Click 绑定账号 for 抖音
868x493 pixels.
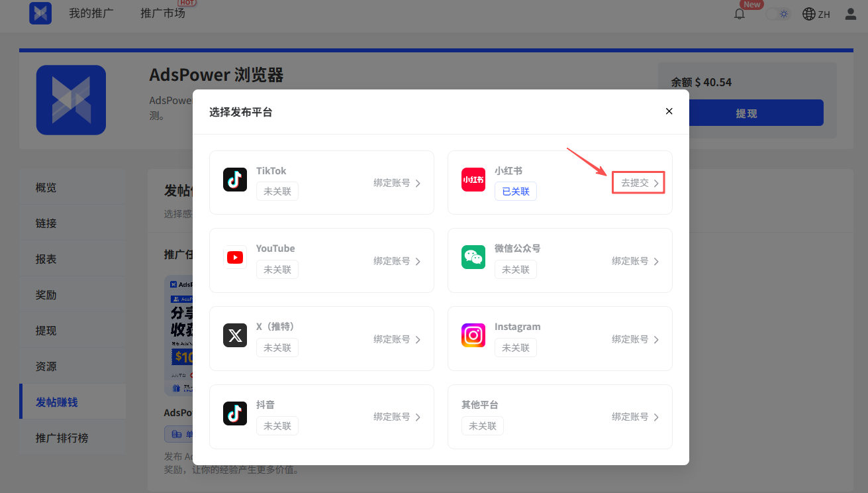click(x=397, y=417)
